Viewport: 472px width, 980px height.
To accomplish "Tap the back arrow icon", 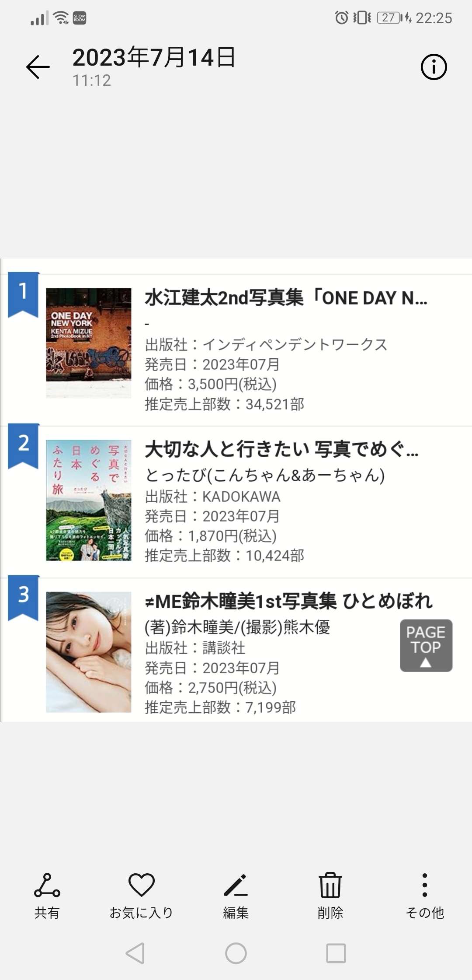I will click(38, 67).
